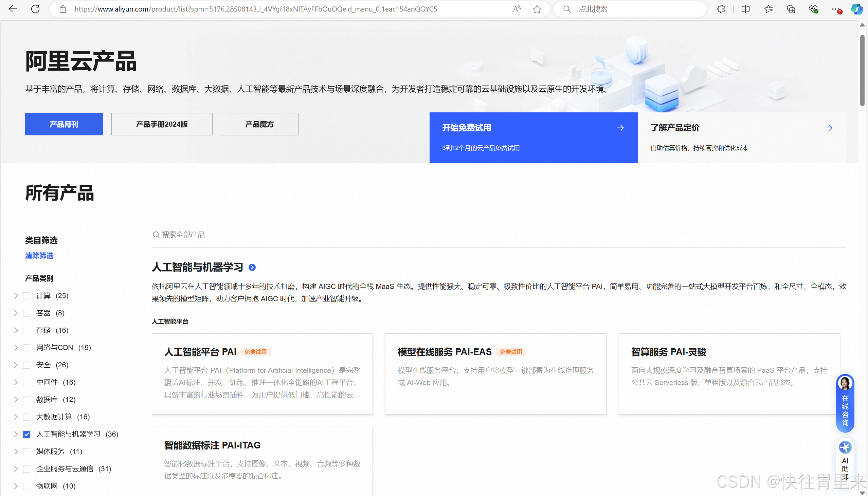Uncheck the 人工智能与机器学习 (36) checkbox
This screenshot has width=868, height=496.
[27, 434]
